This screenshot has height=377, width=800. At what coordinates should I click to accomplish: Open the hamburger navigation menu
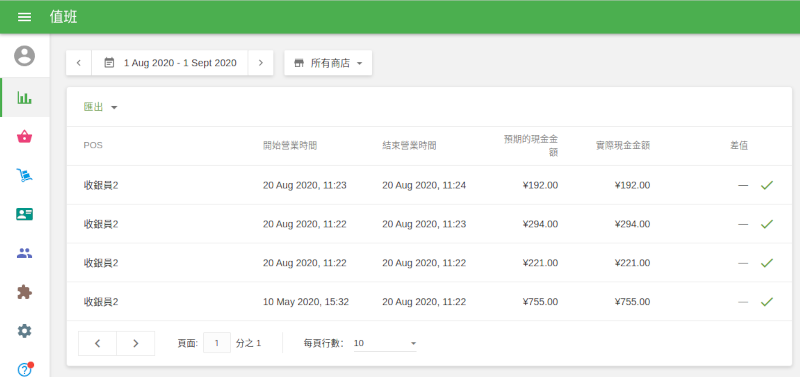tap(24, 17)
